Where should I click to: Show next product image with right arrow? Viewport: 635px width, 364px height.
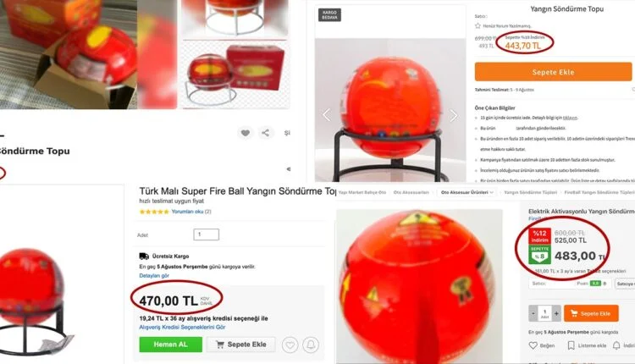pyautogui.click(x=454, y=115)
